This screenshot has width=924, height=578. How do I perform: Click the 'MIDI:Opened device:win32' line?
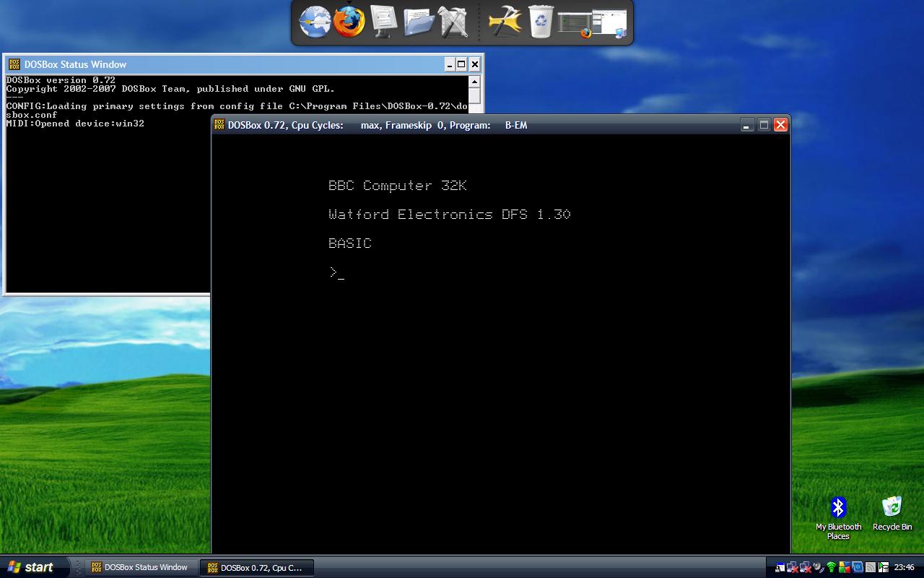[x=75, y=124]
